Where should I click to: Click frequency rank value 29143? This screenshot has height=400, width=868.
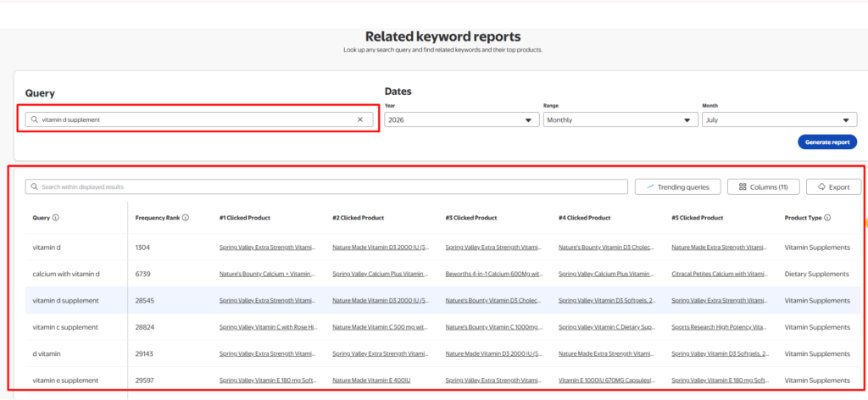pos(144,353)
